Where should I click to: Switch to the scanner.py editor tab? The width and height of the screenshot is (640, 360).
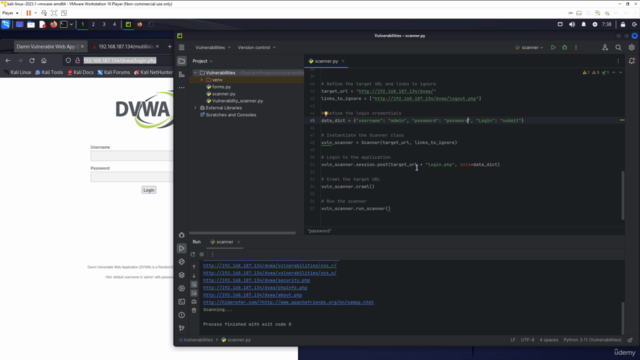click(x=326, y=61)
